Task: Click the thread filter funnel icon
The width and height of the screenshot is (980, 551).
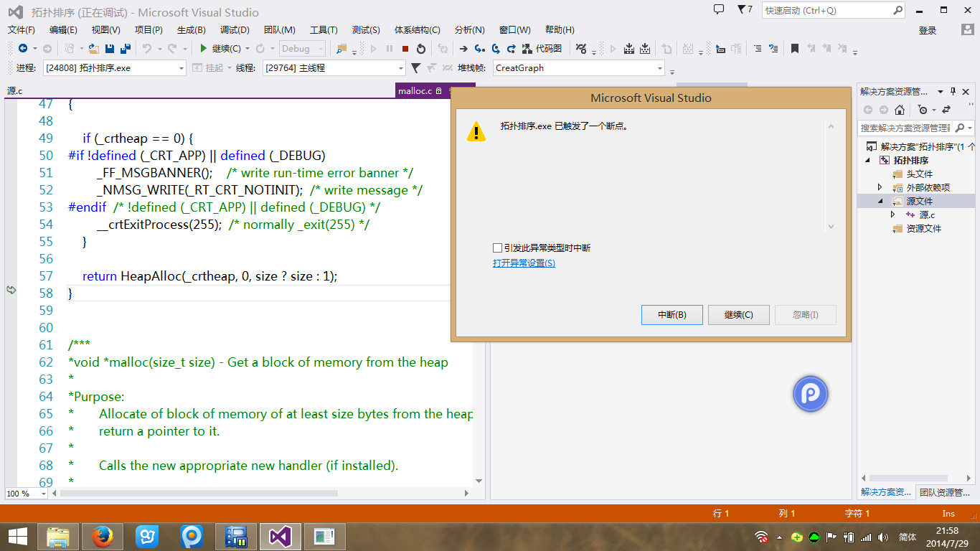Action: click(415, 68)
